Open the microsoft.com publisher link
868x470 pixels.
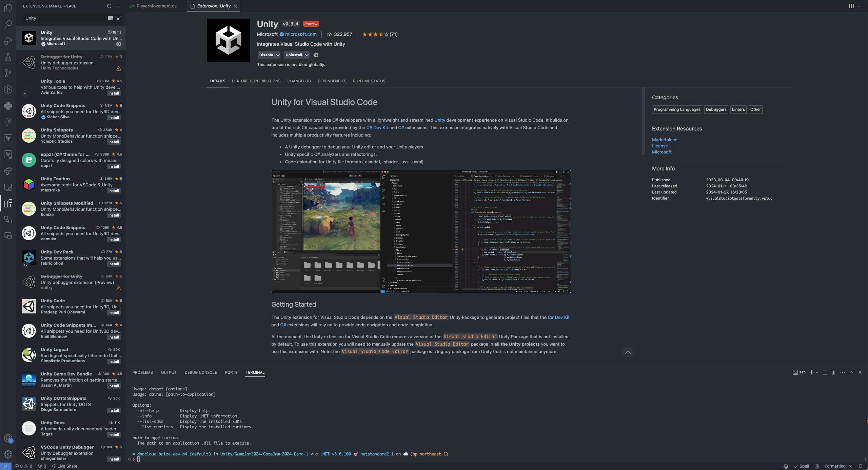tap(301, 34)
